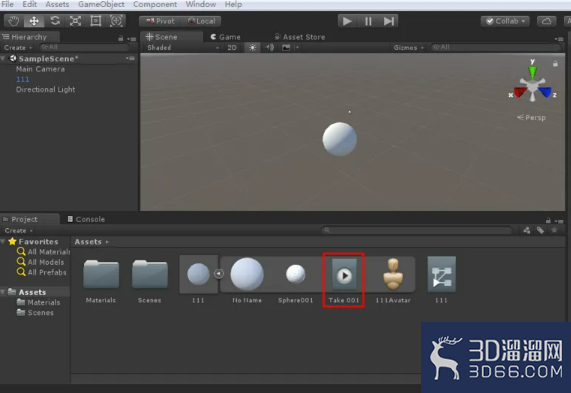Toggle Local/Global handle rotation
Viewport: 571px width, 393px height.
201,21
